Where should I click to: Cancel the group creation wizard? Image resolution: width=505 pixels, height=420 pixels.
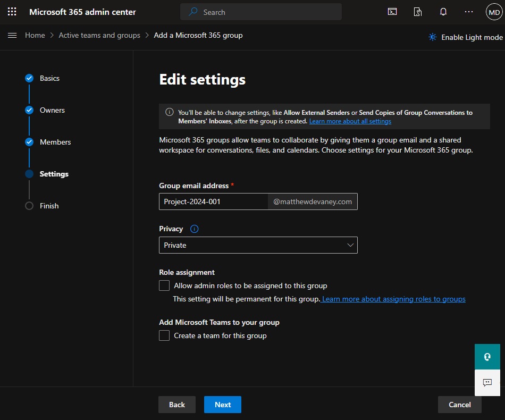click(x=460, y=405)
